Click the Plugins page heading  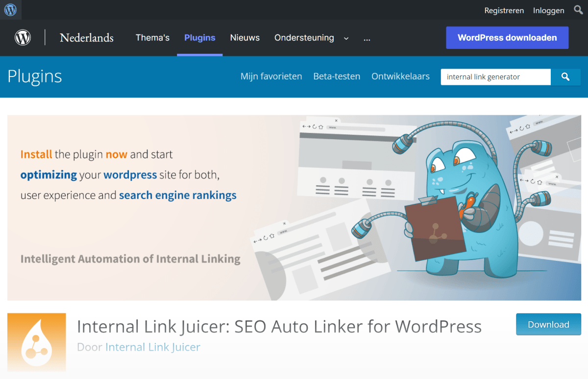tap(35, 76)
